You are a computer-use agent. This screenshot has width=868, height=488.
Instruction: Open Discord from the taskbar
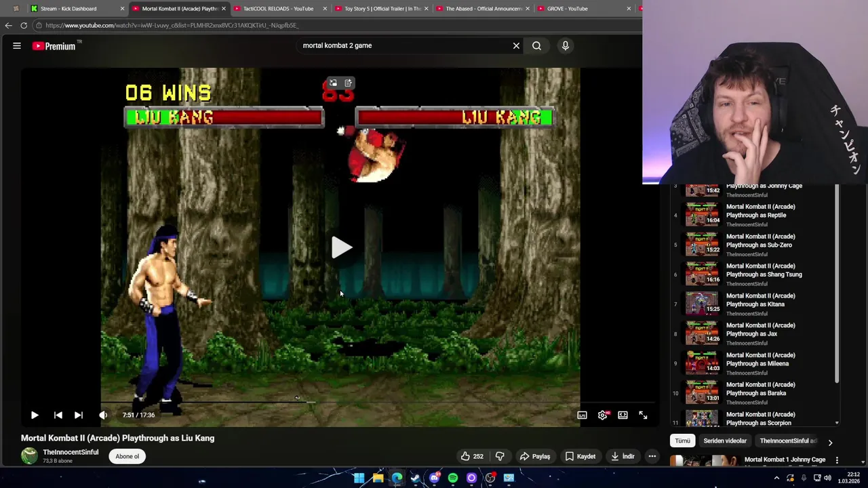[x=435, y=478]
